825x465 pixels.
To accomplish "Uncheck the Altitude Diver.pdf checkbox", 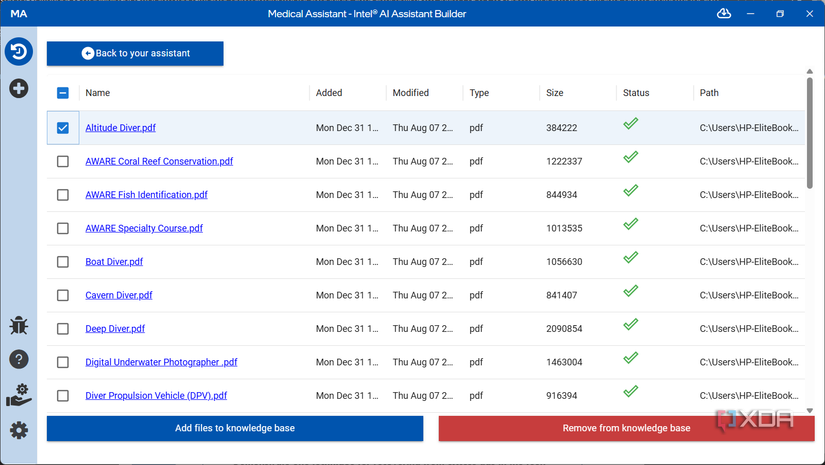I will [63, 128].
